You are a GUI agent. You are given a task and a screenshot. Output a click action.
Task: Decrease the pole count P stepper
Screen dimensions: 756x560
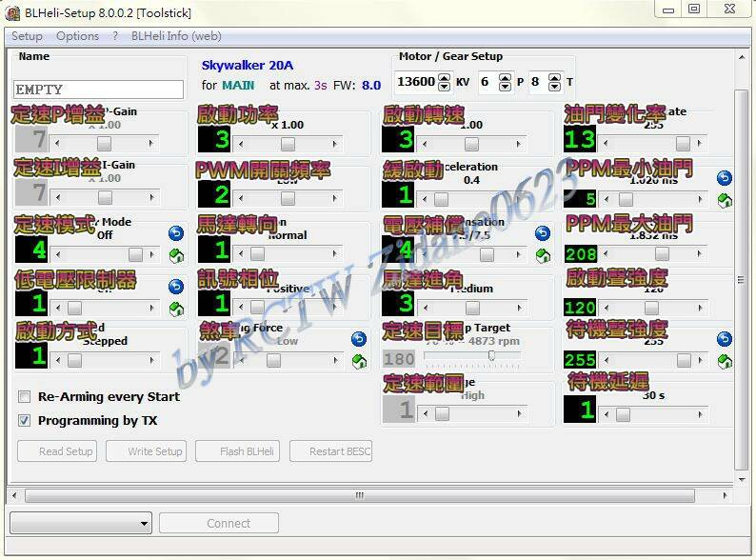(x=505, y=87)
